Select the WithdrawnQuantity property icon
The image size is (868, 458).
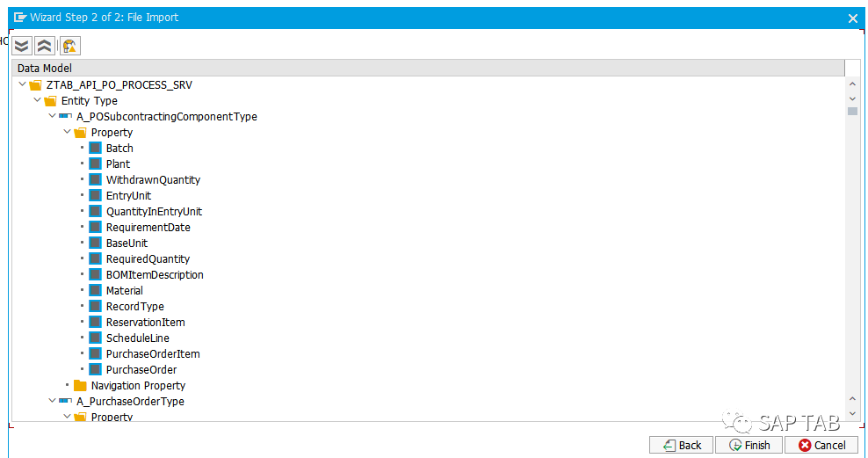95,179
